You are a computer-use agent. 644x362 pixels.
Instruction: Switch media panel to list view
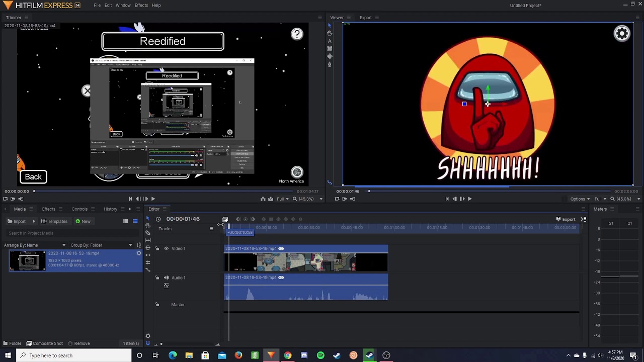coord(126,221)
